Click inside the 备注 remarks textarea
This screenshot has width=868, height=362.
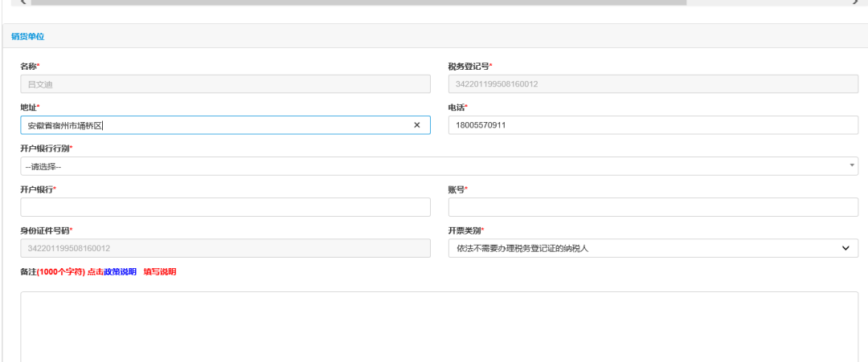click(x=439, y=327)
